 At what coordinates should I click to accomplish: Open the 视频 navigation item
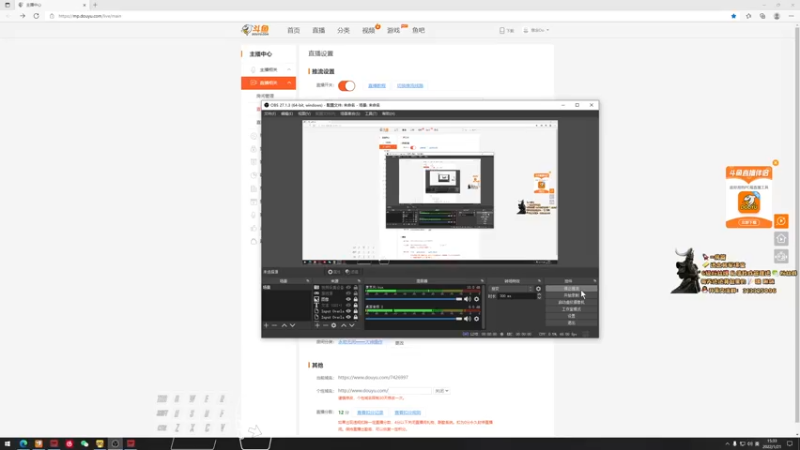click(x=368, y=31)
